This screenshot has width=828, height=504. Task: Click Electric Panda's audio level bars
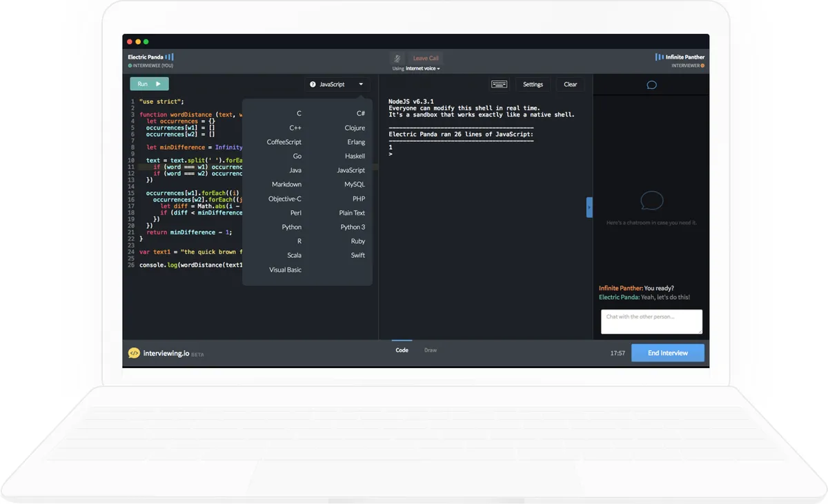(169, 57)
